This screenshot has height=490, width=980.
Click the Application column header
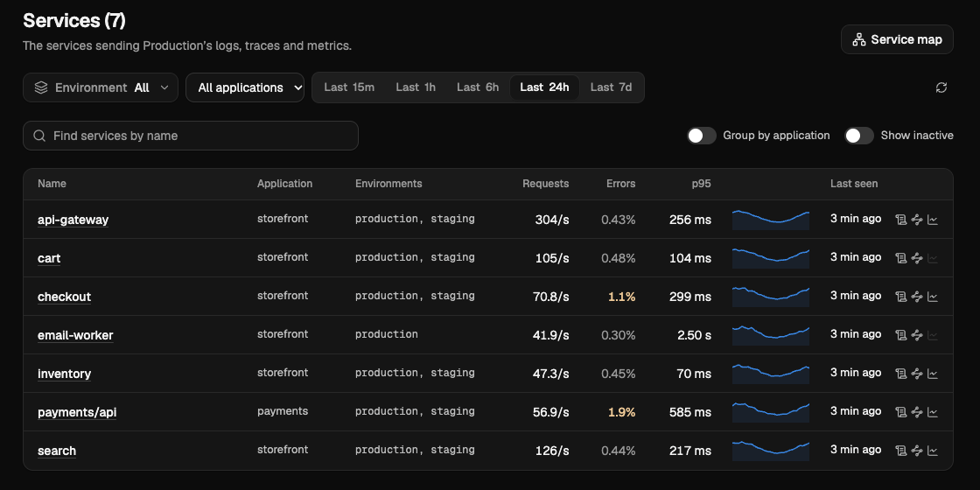284,184
